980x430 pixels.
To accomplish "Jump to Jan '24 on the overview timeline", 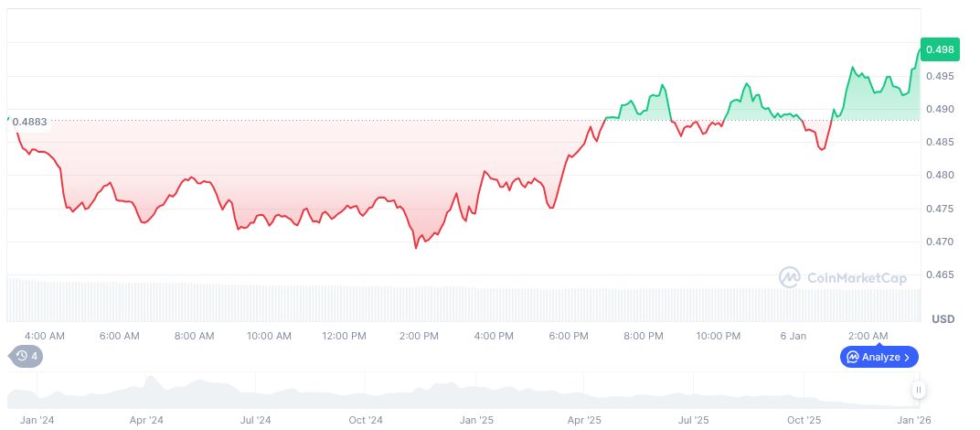I will (36, 420).
